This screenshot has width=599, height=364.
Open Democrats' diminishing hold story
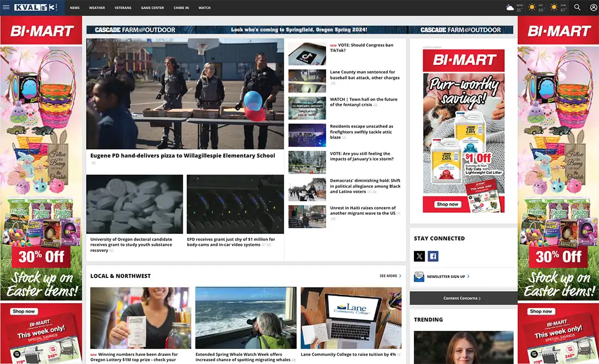[365, 186]
